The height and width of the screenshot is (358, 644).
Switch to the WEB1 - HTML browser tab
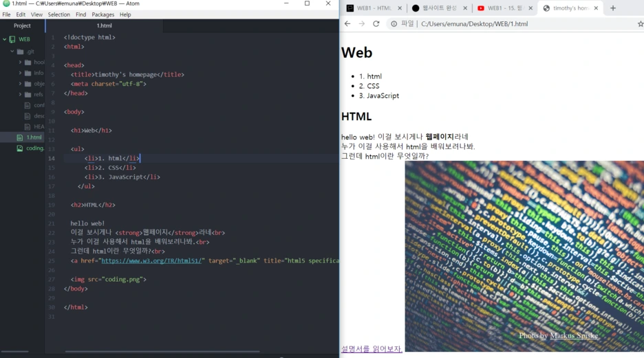coord(374,8)
